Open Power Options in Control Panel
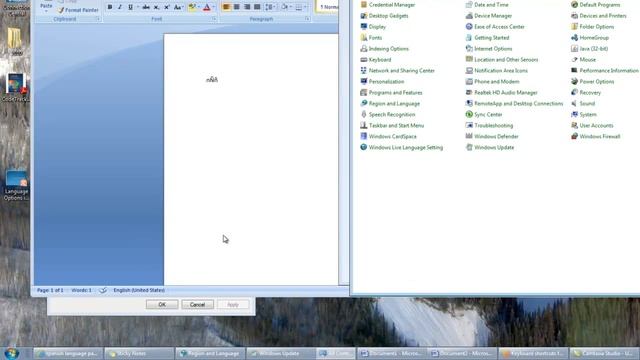 (592, 82)
